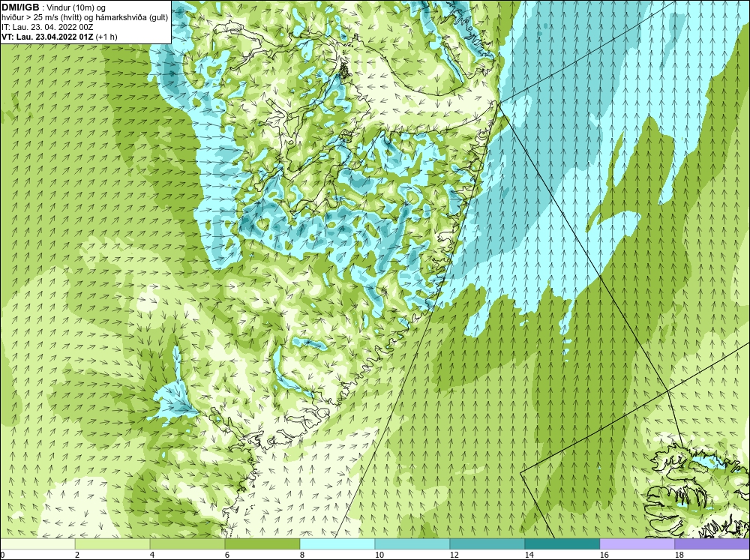The image size is (750, 560).
Task: Click the legend value "10"
Action: (x=379, y=555)
